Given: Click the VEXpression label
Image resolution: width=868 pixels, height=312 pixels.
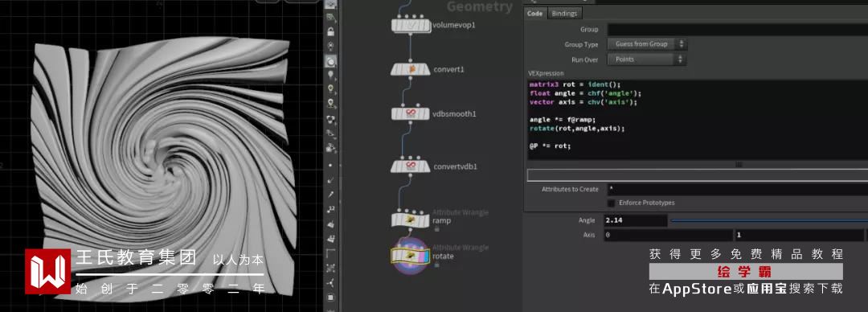Looking at the screenshot, I should pos(545,73).
